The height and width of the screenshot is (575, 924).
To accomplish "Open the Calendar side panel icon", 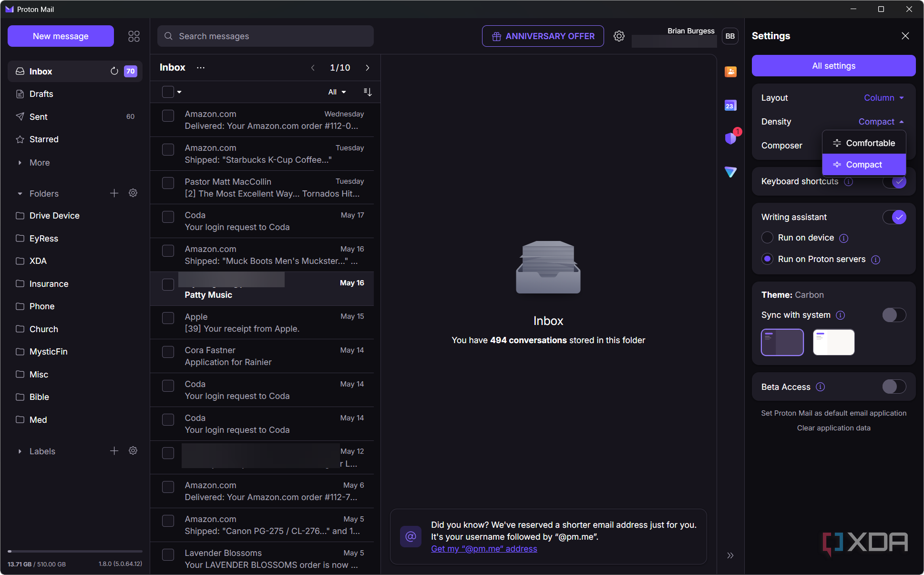I will [x=730, y=105].
